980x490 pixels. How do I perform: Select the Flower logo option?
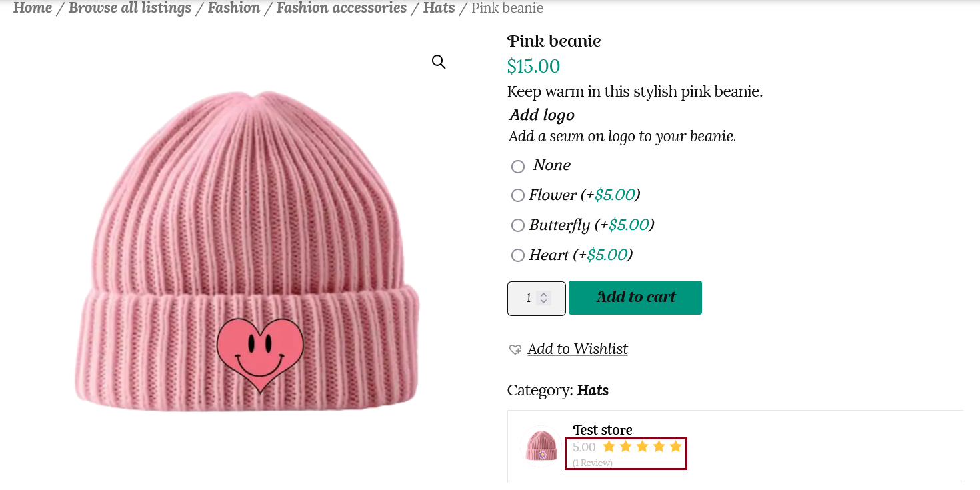pos(518,195)
